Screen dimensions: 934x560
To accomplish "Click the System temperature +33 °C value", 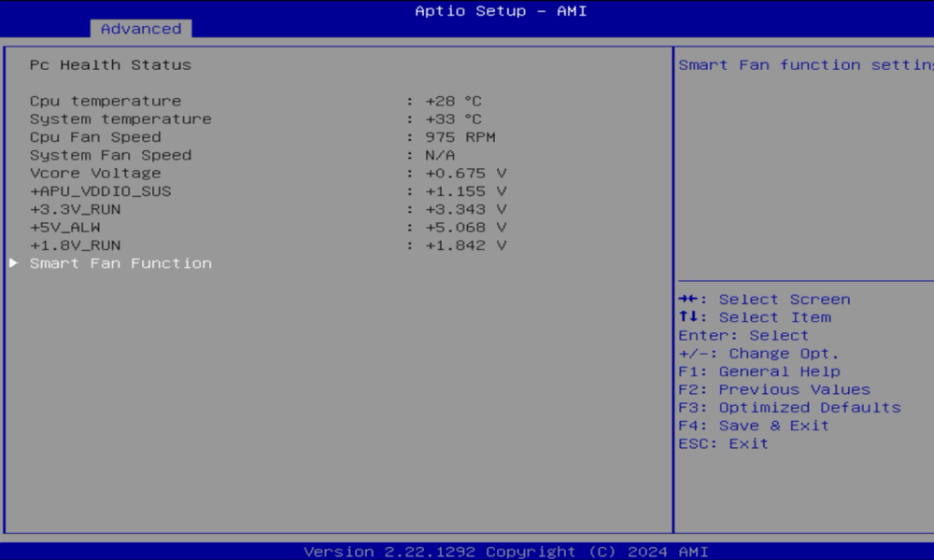I will [453, 119].
